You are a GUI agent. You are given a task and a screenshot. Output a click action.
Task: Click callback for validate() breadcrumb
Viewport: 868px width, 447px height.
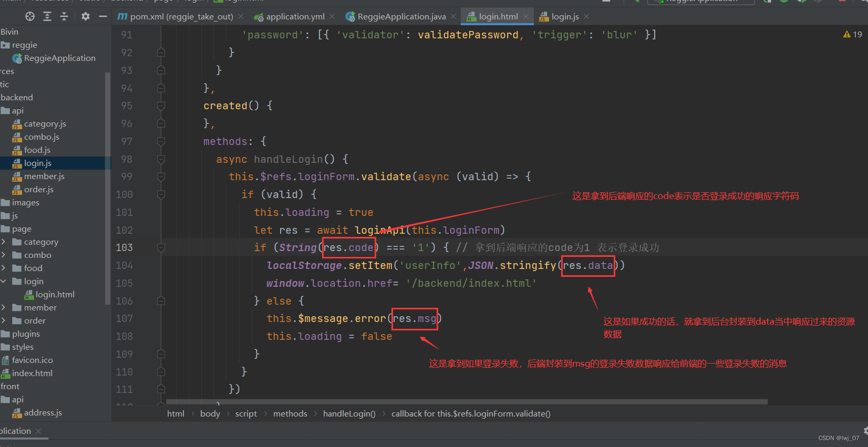pyautogui.click(x=471, y=413)
